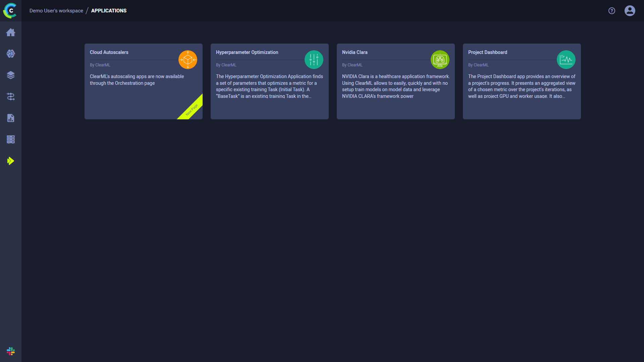The height and width of the screenshot is (362, 644).
Task: Select the Applications arrow icon in sidebar
Action: coord(11,161)
